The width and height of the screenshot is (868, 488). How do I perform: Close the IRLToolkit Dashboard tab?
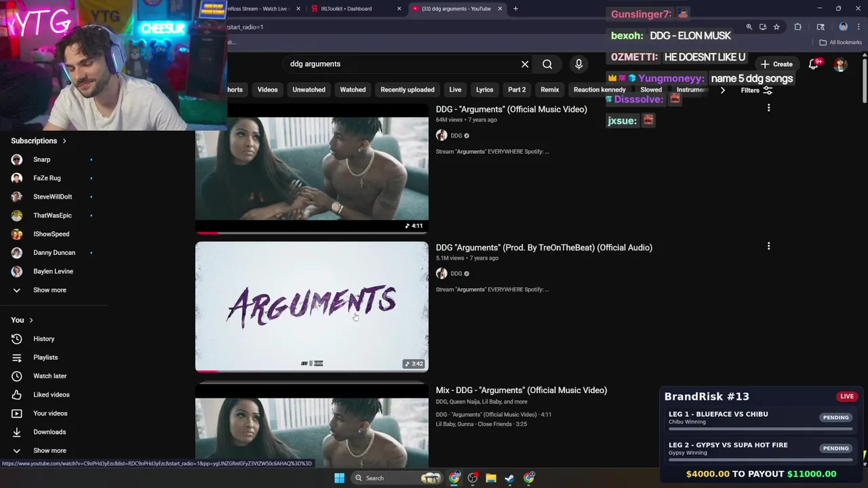(399, 9)
